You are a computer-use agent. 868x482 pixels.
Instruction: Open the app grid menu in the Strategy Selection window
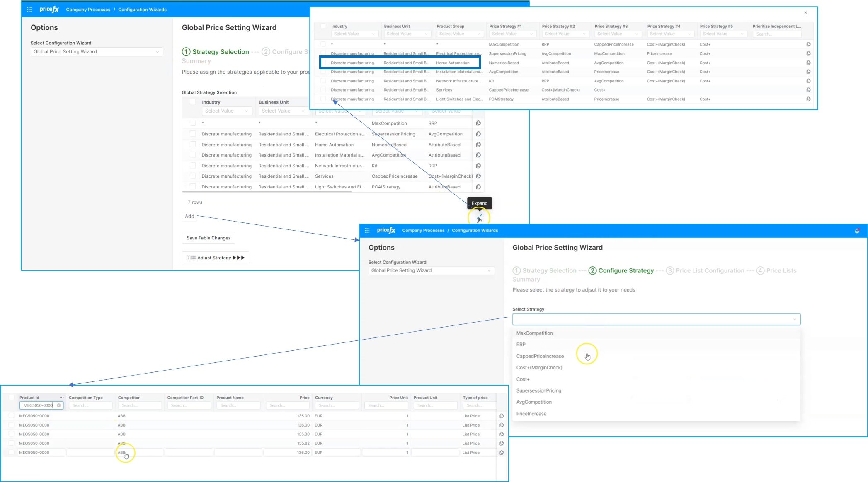[x=29, y=10]
